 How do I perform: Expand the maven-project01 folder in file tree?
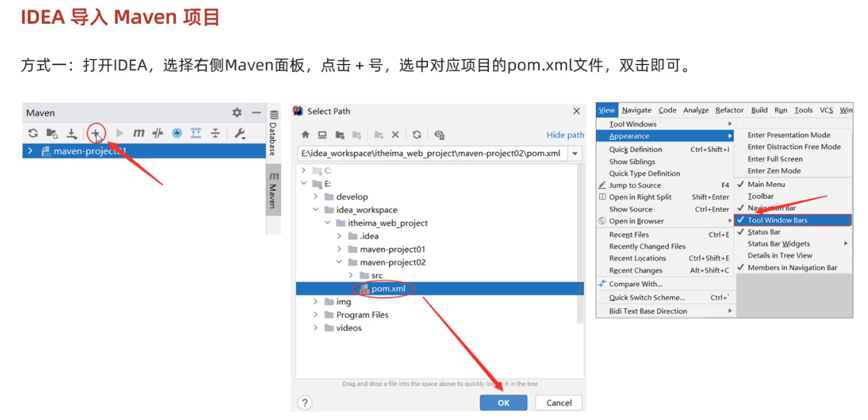coord(339,249)
